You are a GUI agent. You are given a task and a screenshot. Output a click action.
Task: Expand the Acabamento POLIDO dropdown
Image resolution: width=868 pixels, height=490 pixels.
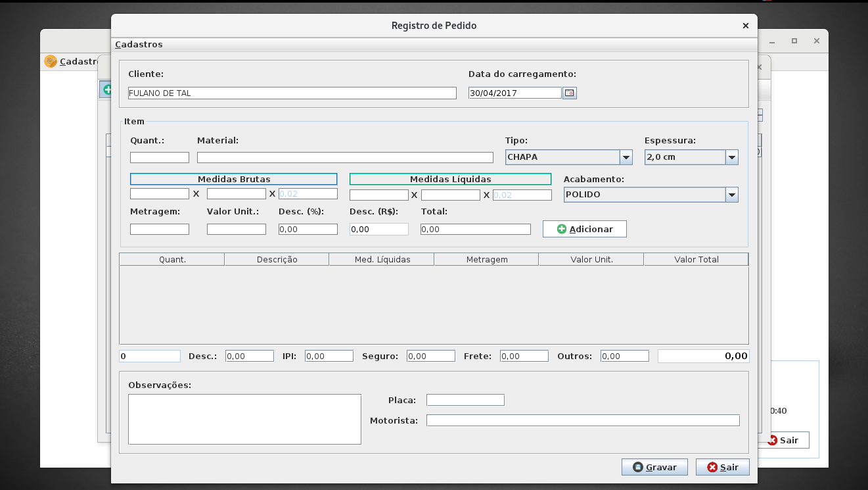[x=732, y=195]
